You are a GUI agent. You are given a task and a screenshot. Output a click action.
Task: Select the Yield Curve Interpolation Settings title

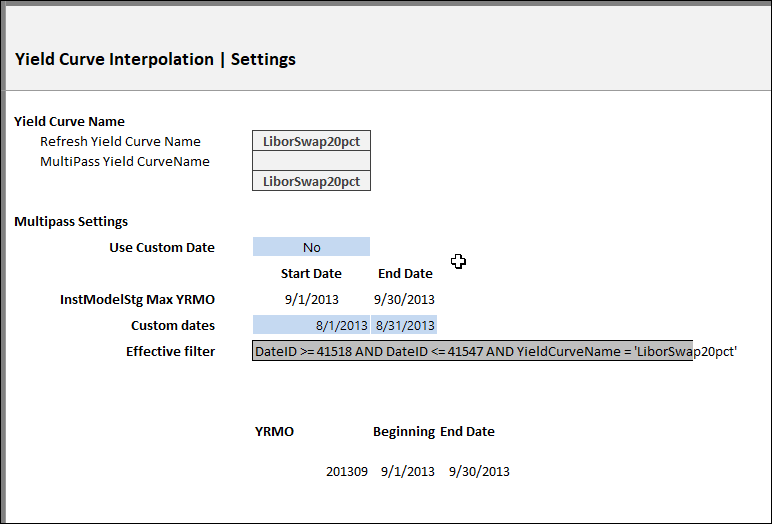[x=156, y=59]
